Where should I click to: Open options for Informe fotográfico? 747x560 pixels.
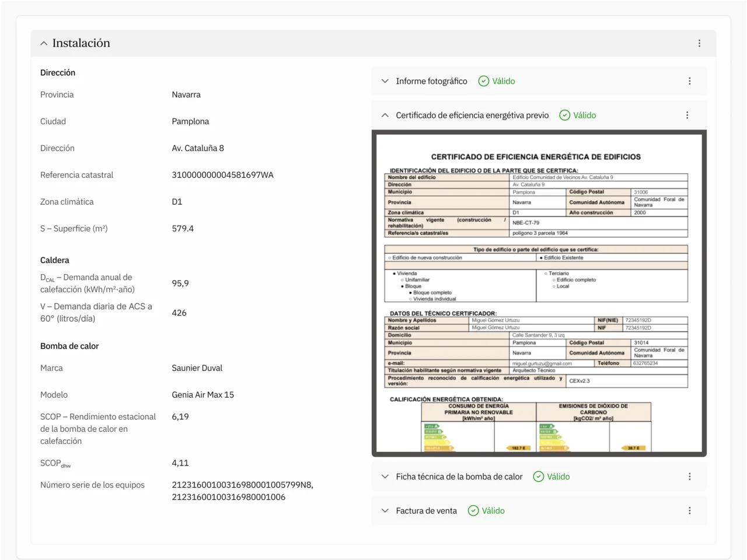689,81
